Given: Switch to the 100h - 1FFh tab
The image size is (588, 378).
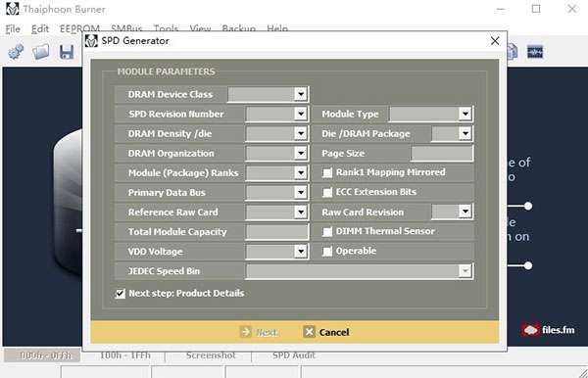Looking at the screenshot, I should [125, 355].
